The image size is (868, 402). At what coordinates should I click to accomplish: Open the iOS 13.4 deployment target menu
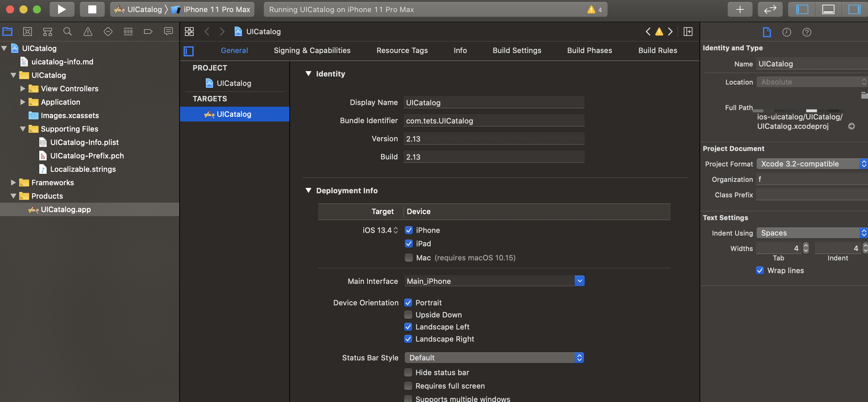pyautogui.click(x=380, y=230)
